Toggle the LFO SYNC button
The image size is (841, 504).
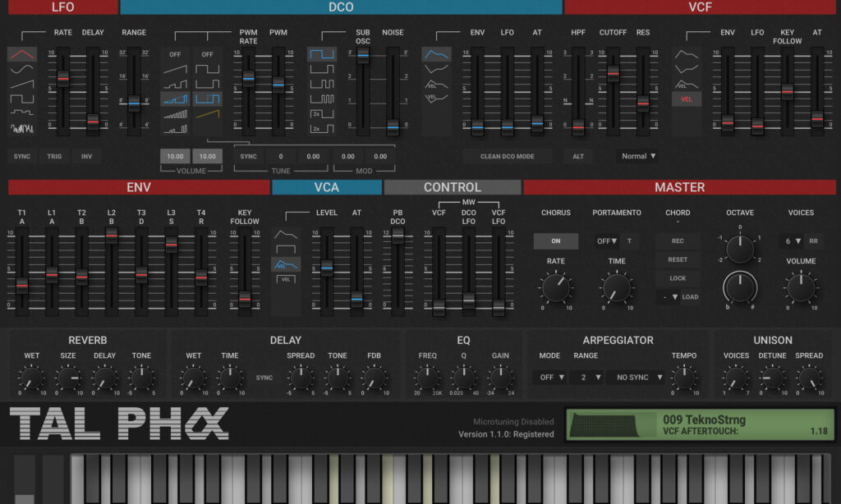coord(22,156)
